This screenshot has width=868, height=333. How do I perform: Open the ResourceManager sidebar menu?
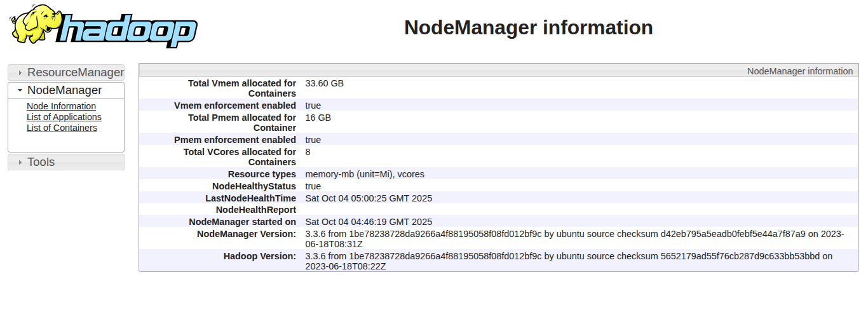(75, 72)
